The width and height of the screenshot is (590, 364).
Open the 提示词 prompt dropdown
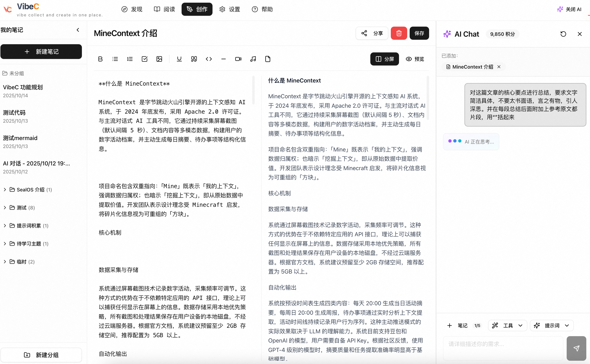click(552, 326)
